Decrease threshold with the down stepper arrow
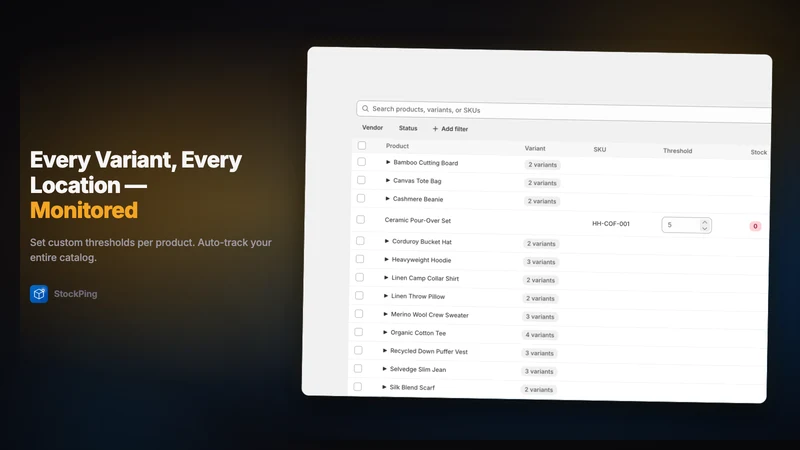The height and width of the screenshot is (450, 800). point(705,228)
